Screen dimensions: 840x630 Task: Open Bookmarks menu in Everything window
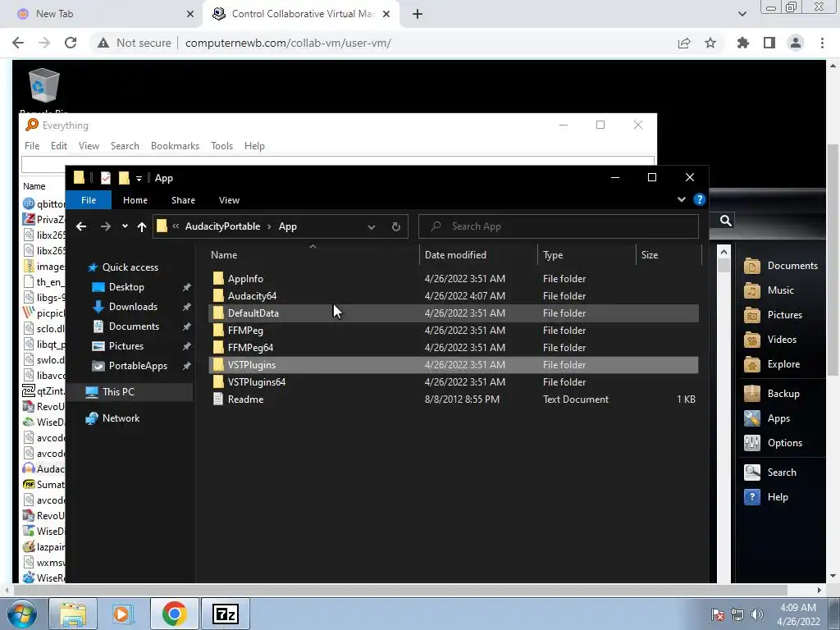click(x=176, y=146)
